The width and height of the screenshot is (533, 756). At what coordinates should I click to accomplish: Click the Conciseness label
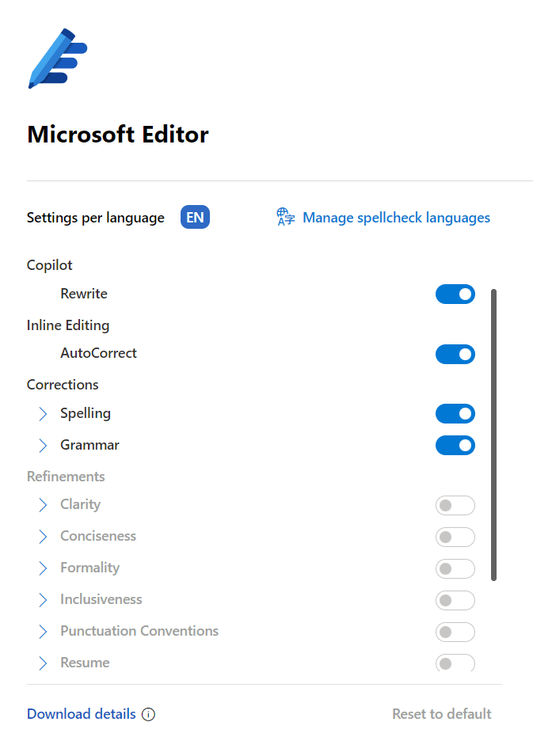[x=98, y=536]
